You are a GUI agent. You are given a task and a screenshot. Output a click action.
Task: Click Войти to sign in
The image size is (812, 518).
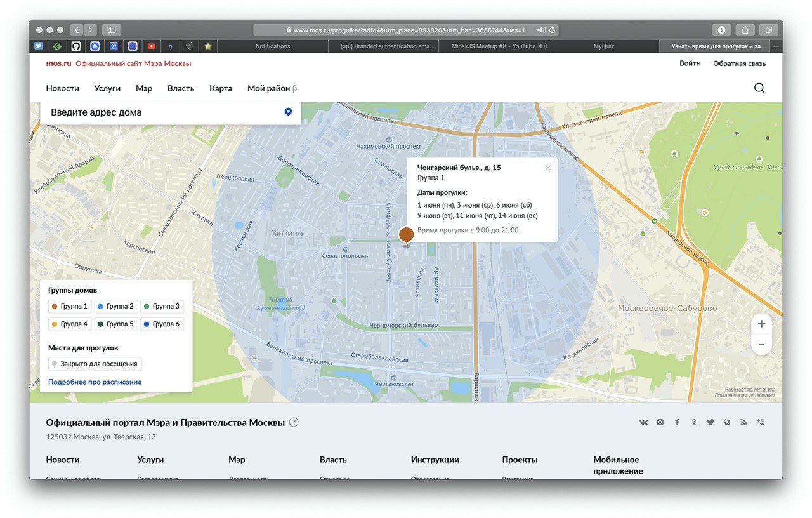[690, 63]
